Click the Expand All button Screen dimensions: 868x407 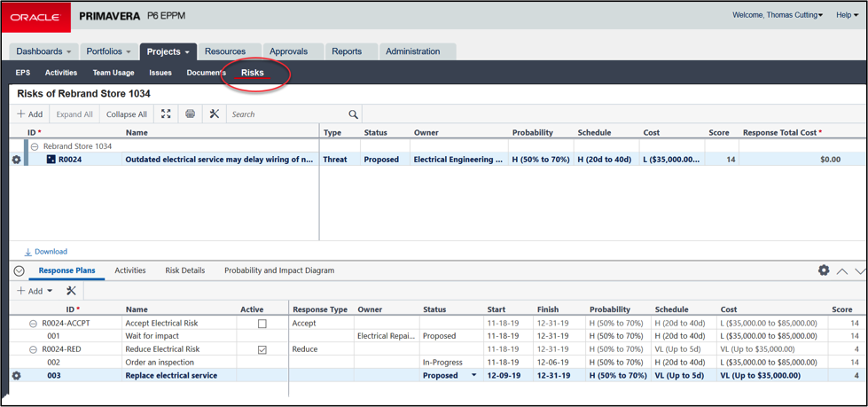tap(74, 114)
